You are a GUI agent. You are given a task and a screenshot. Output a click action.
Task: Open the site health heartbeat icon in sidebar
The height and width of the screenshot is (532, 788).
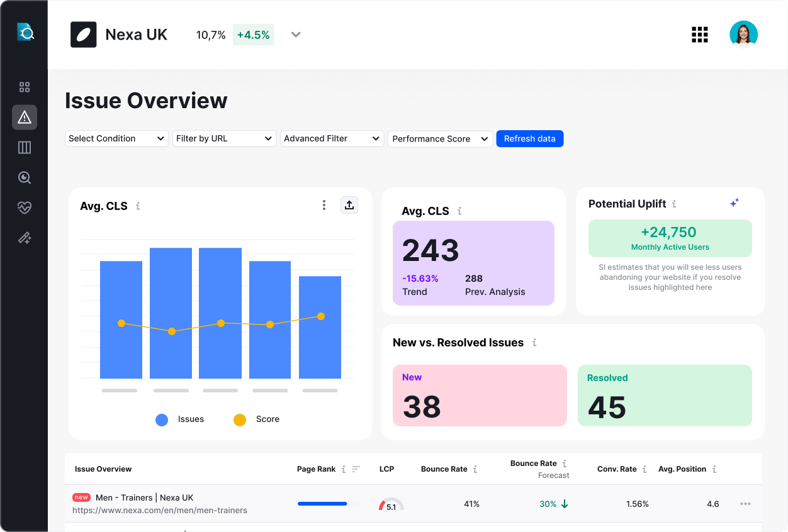[x=24, y=208]
